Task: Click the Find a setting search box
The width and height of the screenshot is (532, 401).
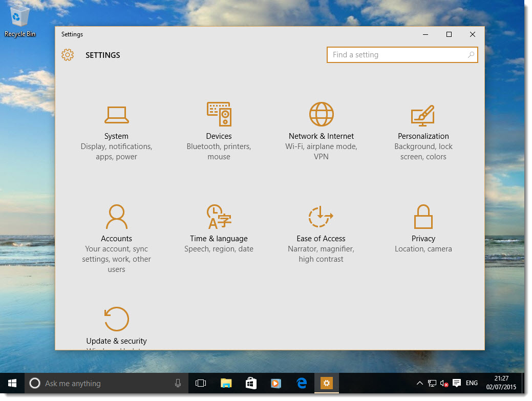Action: click(394, 54)
